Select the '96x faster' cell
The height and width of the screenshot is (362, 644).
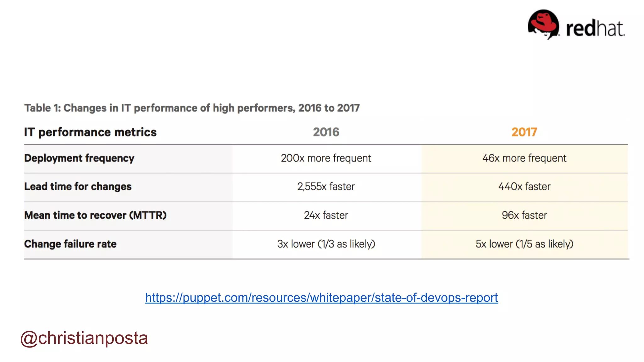click(x=525, y=215)
